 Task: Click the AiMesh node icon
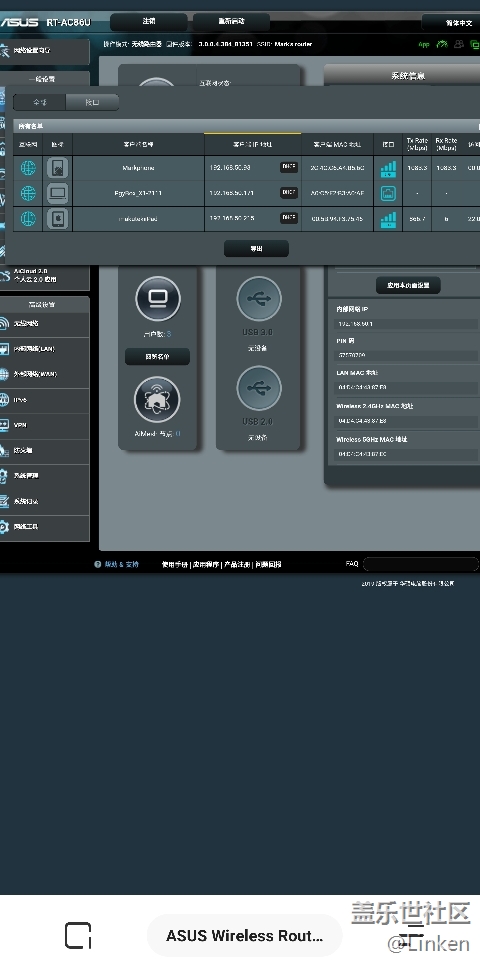pos(157,399)
